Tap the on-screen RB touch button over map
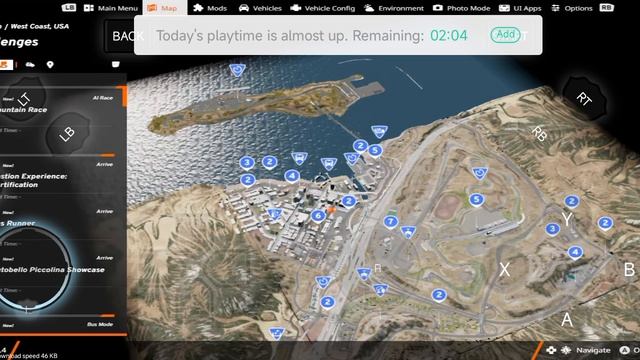This screenshot has width=640, height=360. pos(539,133)
